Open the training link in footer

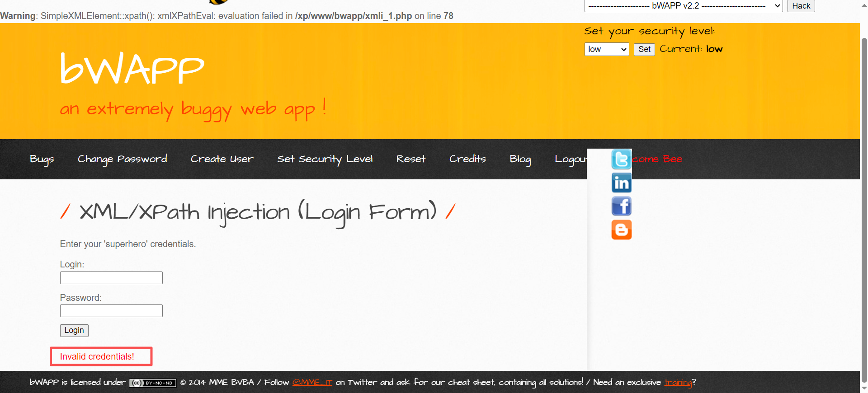pyautogui.click(x=678, y=383)
